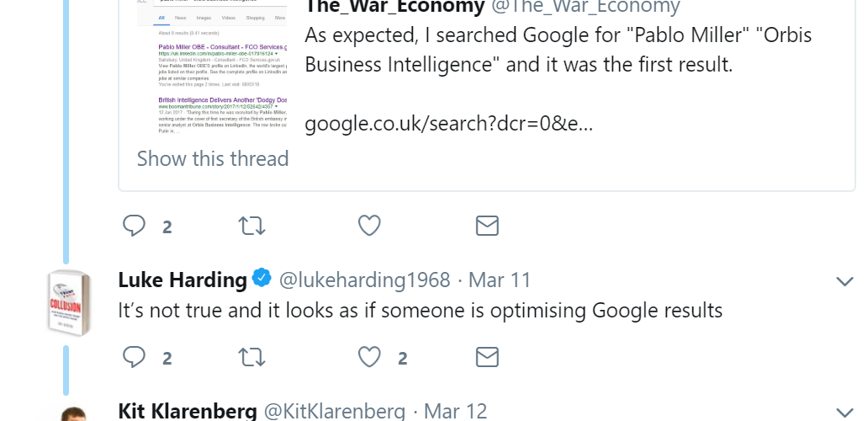This screenshot has height=421, width=868.
Task: Open Kit Klarenberg tweet options chevron
Action: point(844,412)
